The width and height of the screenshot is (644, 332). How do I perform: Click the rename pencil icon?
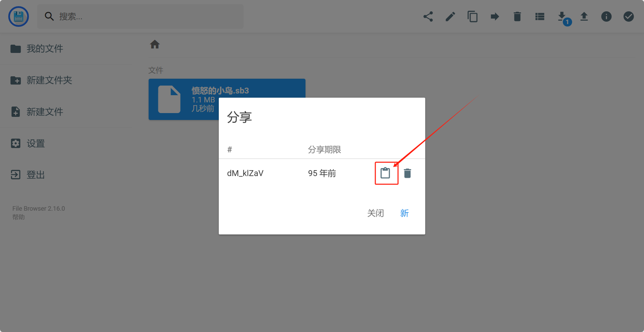pos(450,16)
